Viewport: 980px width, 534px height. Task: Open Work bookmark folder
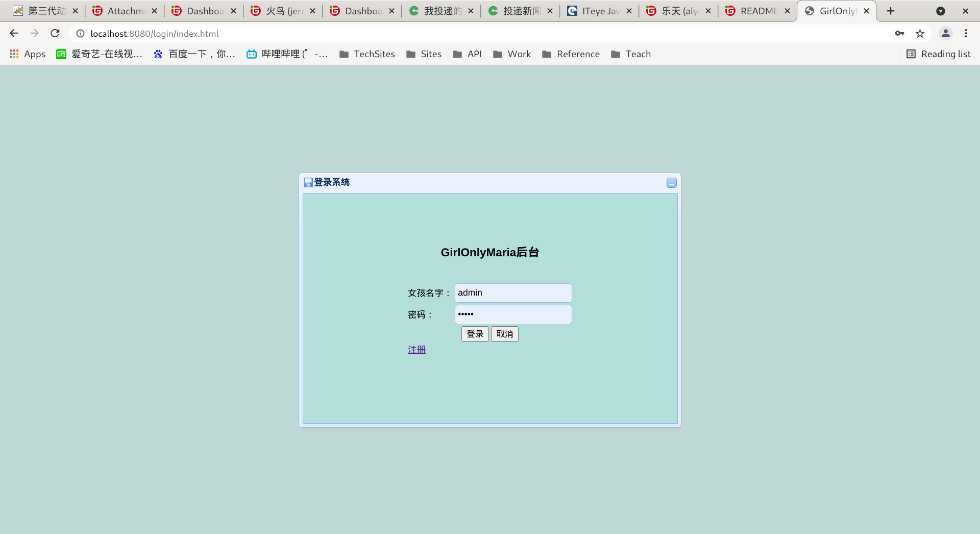pos(512,54)
